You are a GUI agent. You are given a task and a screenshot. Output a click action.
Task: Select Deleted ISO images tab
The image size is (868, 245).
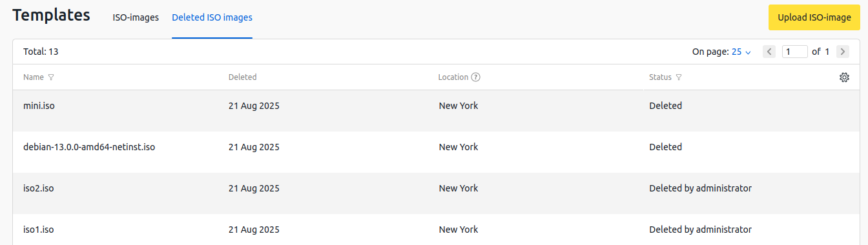212,17
